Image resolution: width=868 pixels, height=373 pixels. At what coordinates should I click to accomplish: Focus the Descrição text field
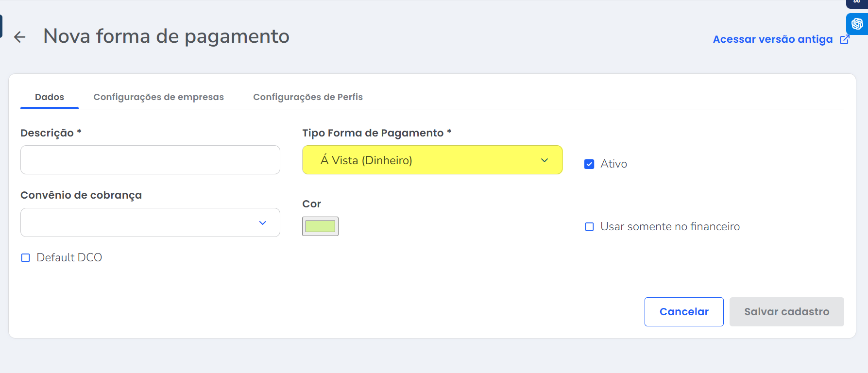pos(150,160)
